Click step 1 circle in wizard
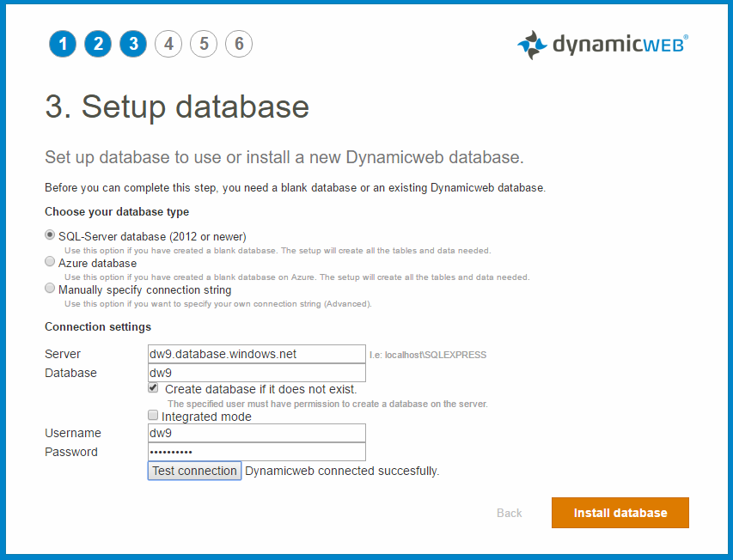This screenshot has width=733, height=560. click(x=63, y=44)
